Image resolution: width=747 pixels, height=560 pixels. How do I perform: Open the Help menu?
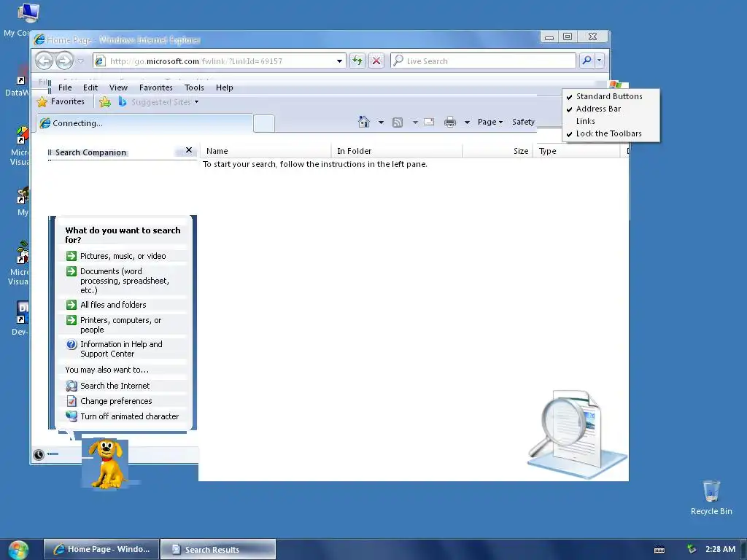pyautogui.click(x=224, y=87)
